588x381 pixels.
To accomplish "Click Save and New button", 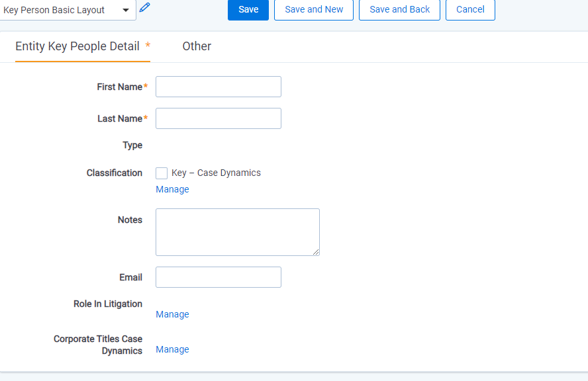I will (314, 10).
